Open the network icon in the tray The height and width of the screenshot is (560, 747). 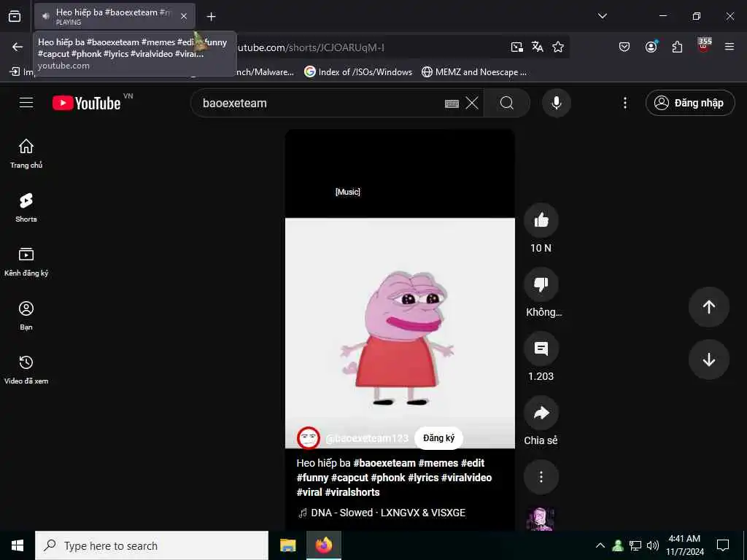point(635,545)
